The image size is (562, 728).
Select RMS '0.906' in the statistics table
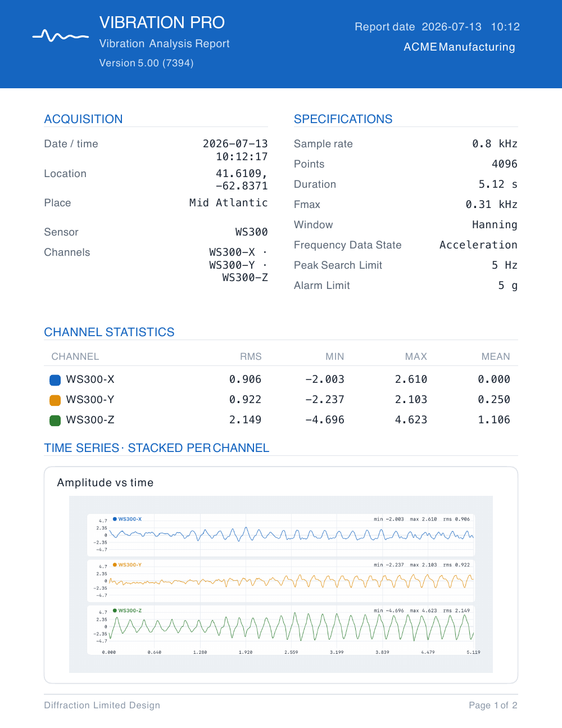point(245,379)
